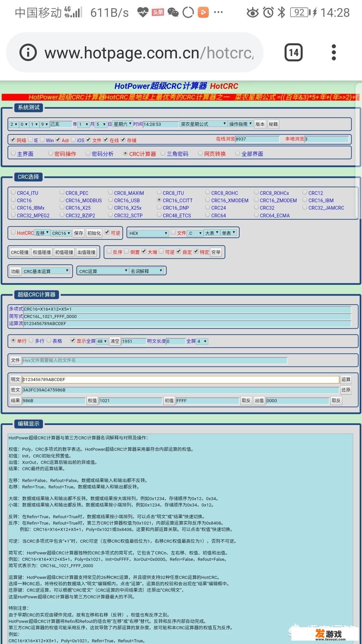Screen dimensions: 362x644
Task: Enable the IE checkbox
Action: pos(31,140)
